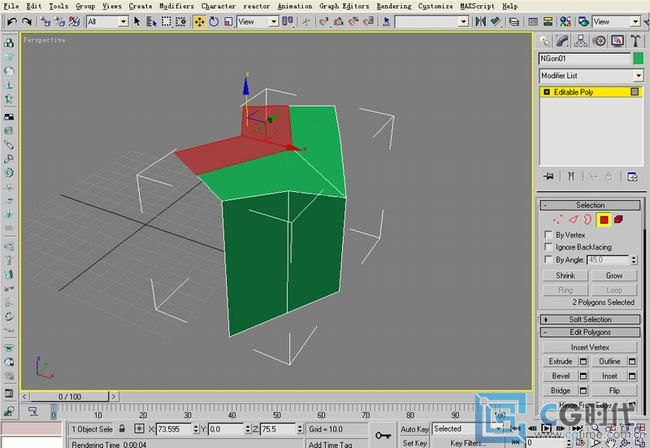Viewport: 650px width, 448px height.
Task: Activate the Select and Rotate tool
Action: (214, 21)
